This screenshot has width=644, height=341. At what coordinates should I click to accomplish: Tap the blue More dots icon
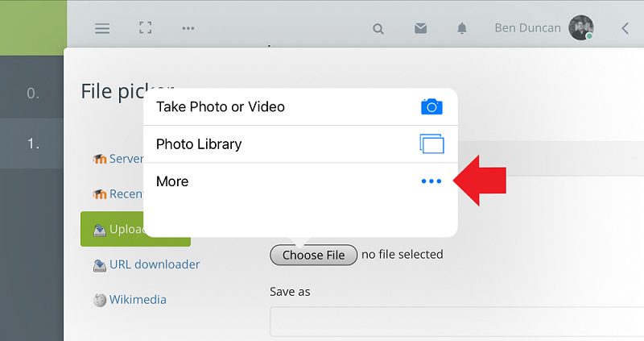coord(432,181)
